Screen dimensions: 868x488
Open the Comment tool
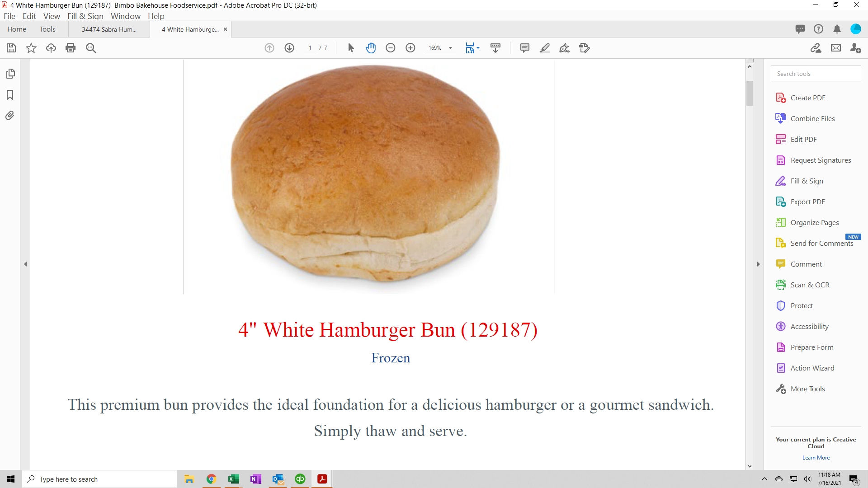pyautogui.click(x=806, y=264)
